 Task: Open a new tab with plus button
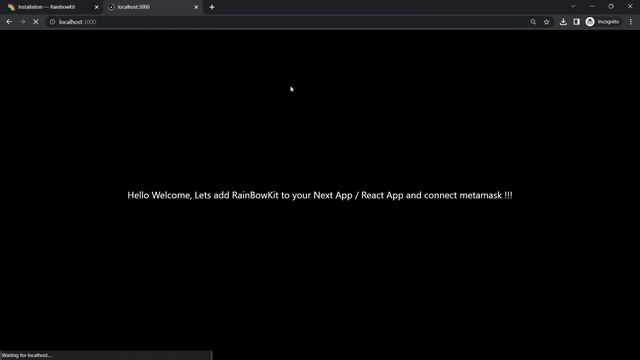(x=212, y=7)
